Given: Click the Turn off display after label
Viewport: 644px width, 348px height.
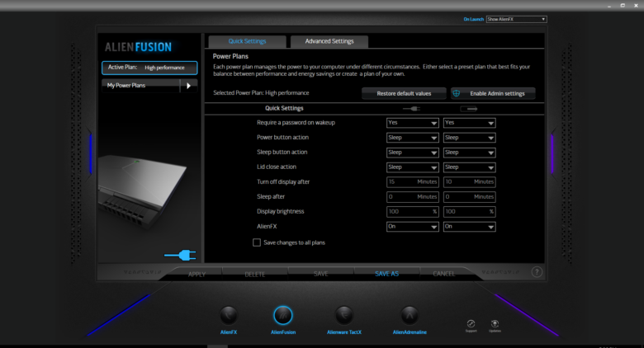Looking at the screenshot, I should (x=283, y=181).
